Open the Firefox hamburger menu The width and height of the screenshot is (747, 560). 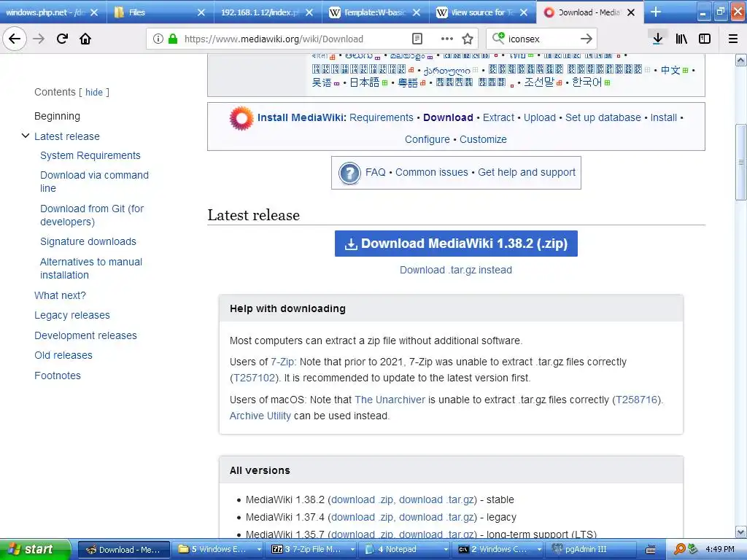point(733,39)
